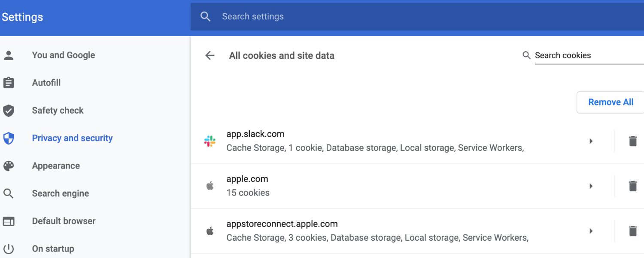
Task: Switch to the Appearance settings section
Action: coord(56,166)
